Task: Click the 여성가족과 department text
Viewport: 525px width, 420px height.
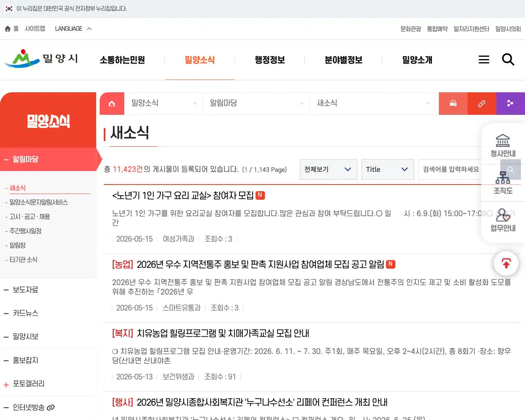Action: (x=178, y=239)
